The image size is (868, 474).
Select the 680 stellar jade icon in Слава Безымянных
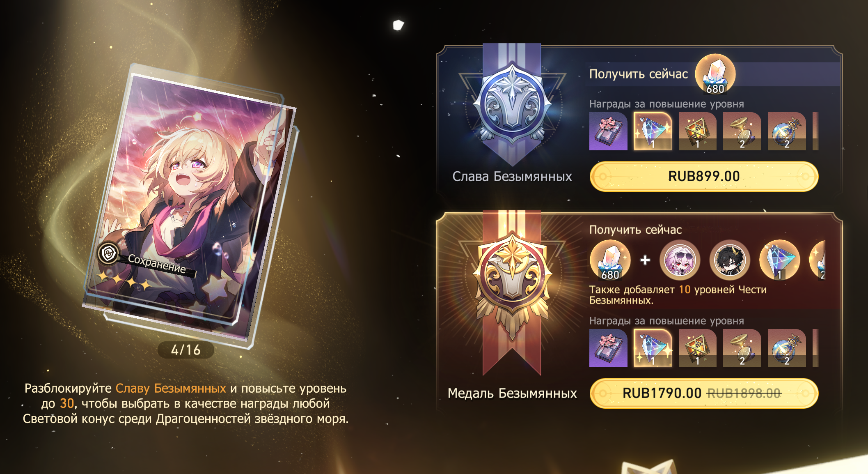click(x=715, y=74)
